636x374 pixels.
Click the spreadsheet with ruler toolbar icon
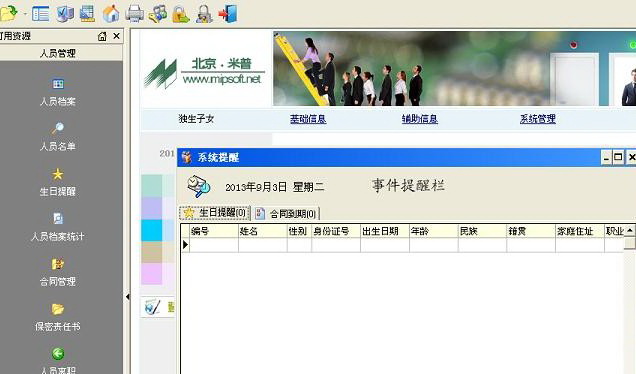(x=87, y=13)
